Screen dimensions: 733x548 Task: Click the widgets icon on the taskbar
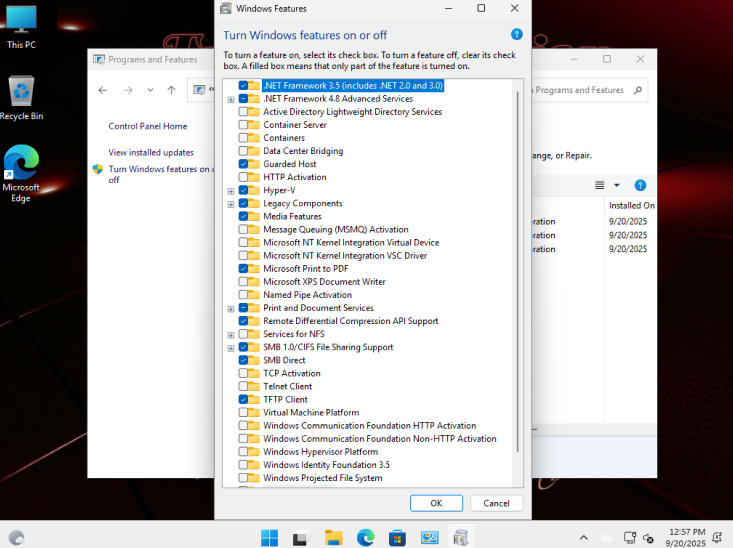click(16, 538)
